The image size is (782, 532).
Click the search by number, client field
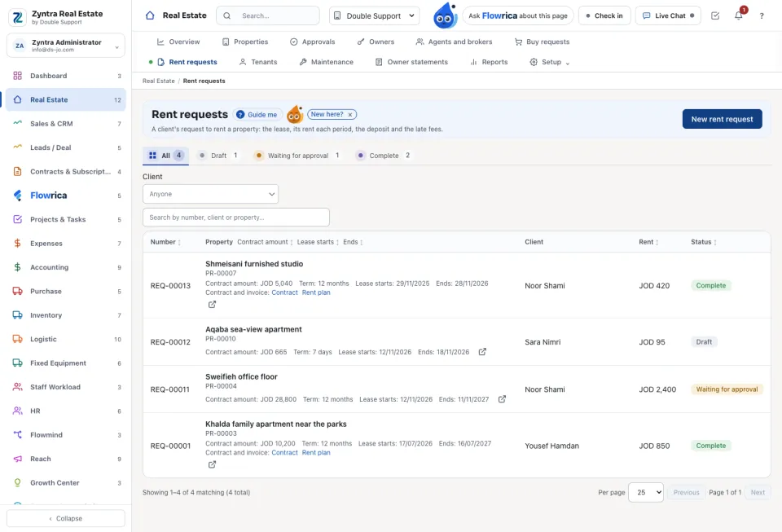pos(236,218)
